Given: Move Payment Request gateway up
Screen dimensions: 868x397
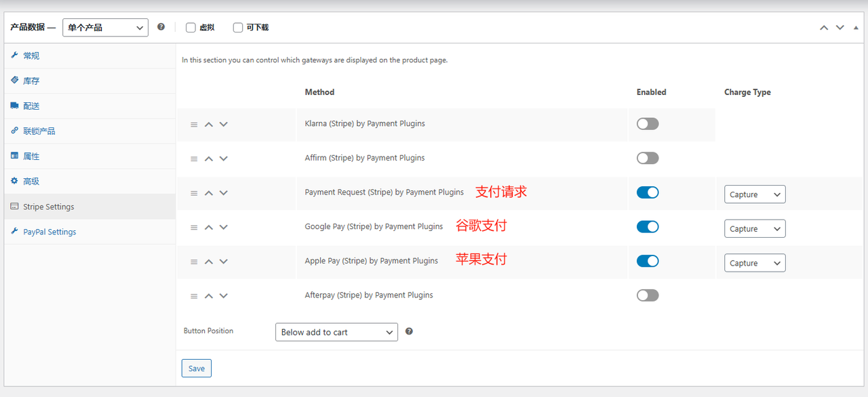Looking at the screenshot, I should click(209, 193).
